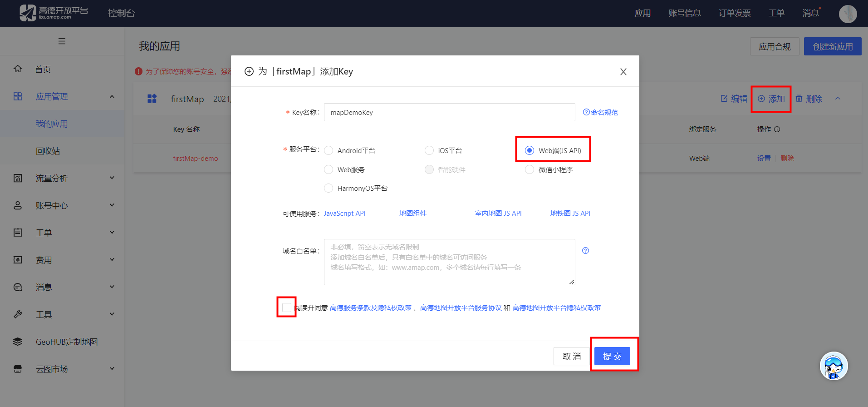This screenshot has height=407, width=868.
Task: Click the 应用管理 grid icon
Action: click(18, 96)
